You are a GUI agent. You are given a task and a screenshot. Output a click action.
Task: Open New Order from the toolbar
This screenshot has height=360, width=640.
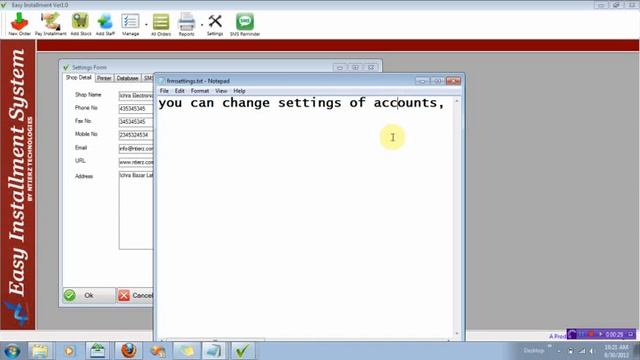19,24
